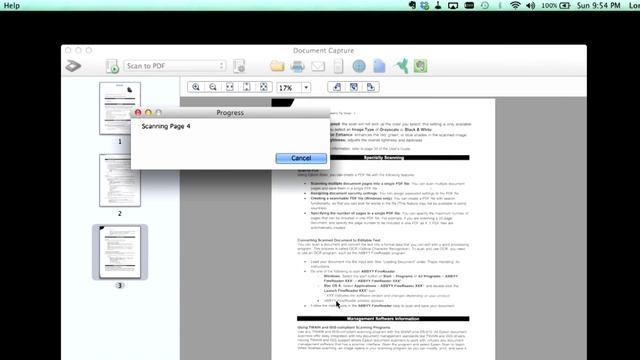The height and width of the screenshot is (360, 640).
Task: Click the Wi-Fi icon in menu bar
Action: click(x=515, y=5)
